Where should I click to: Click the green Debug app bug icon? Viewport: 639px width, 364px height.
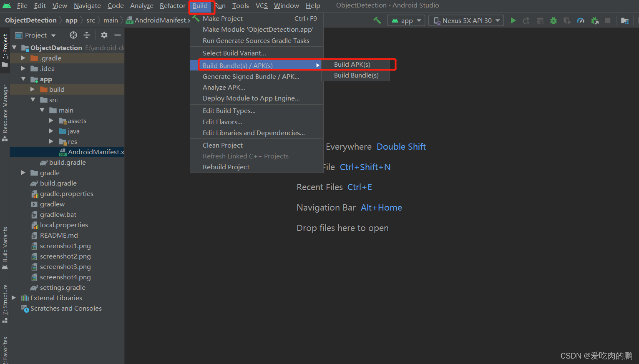(x=553, y=20)
